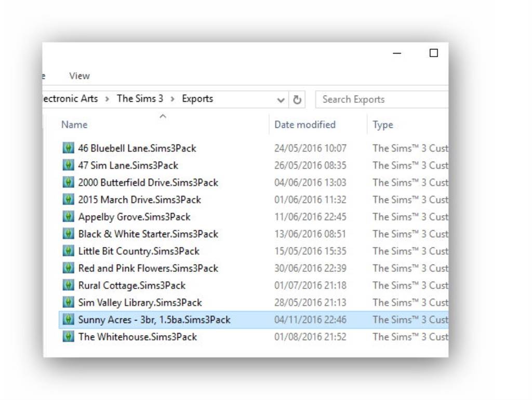Click the Black & White Starter file icon
Viewport: 532px width, 400px height.
68,234
